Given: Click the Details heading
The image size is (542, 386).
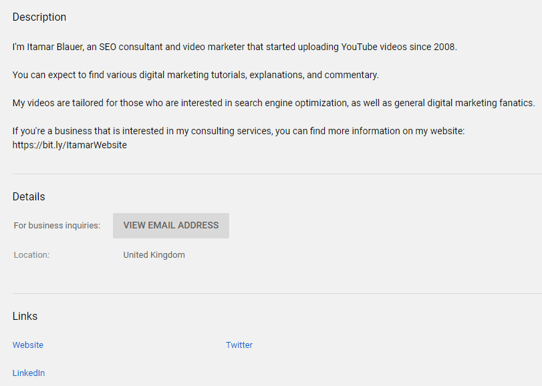Looking at the screenshot, I should tap(29, 196).
